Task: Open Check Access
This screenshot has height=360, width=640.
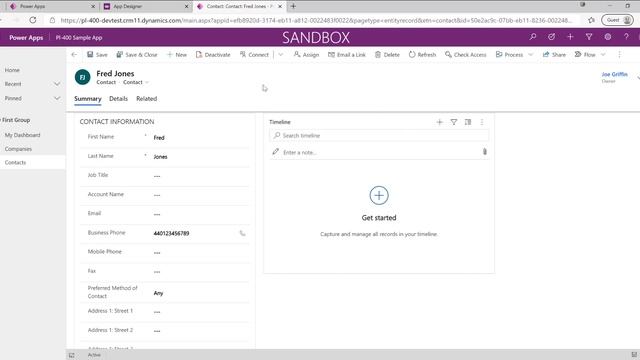Action: [x=466, y=54]
